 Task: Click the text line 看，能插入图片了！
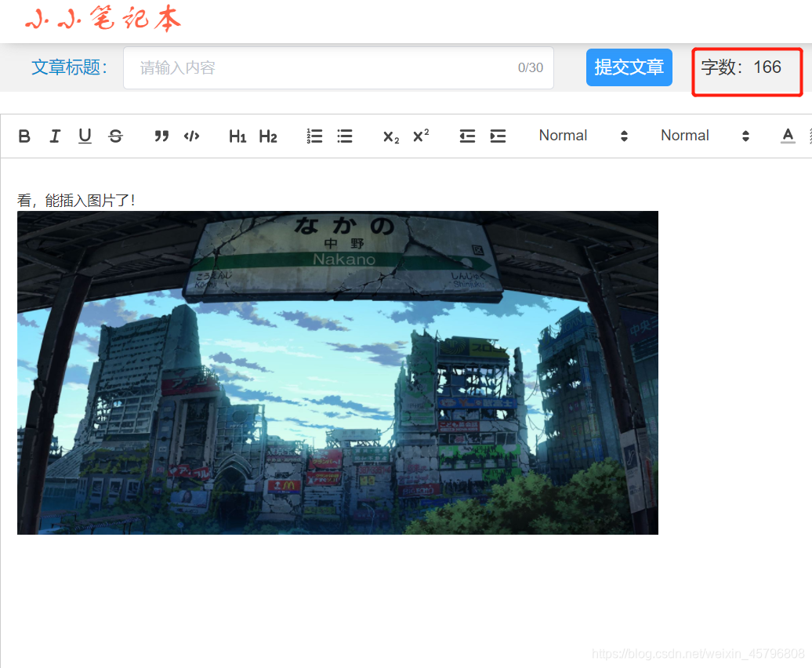[x=76, y=201]
